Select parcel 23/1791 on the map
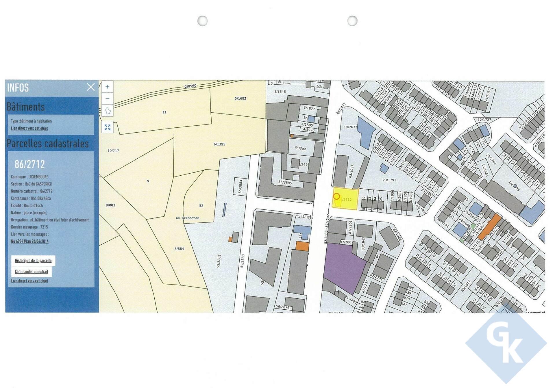The image size is (555, 392). pos(389,180)
